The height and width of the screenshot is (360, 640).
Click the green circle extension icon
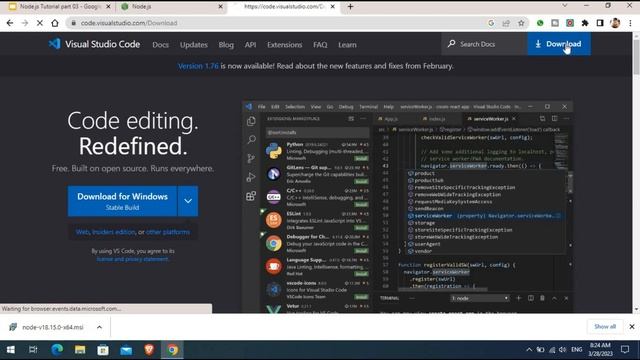pos(540,23)
